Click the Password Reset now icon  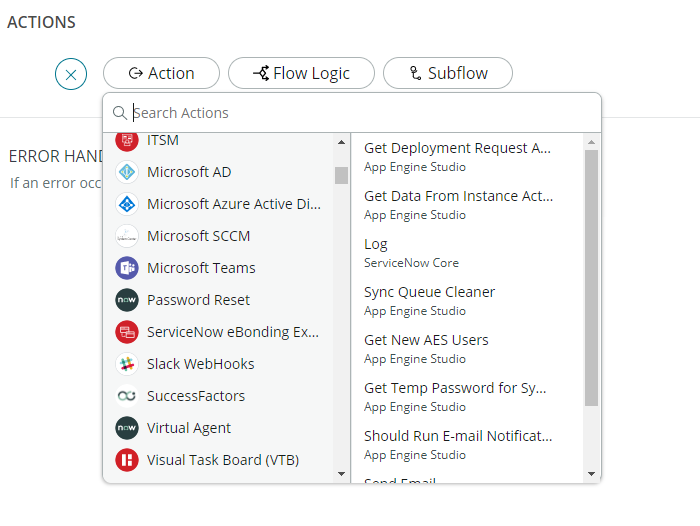(127, 300)
